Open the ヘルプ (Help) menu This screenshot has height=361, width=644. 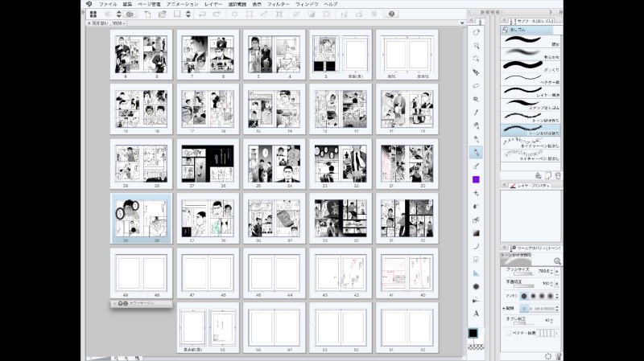coord(331,4)
